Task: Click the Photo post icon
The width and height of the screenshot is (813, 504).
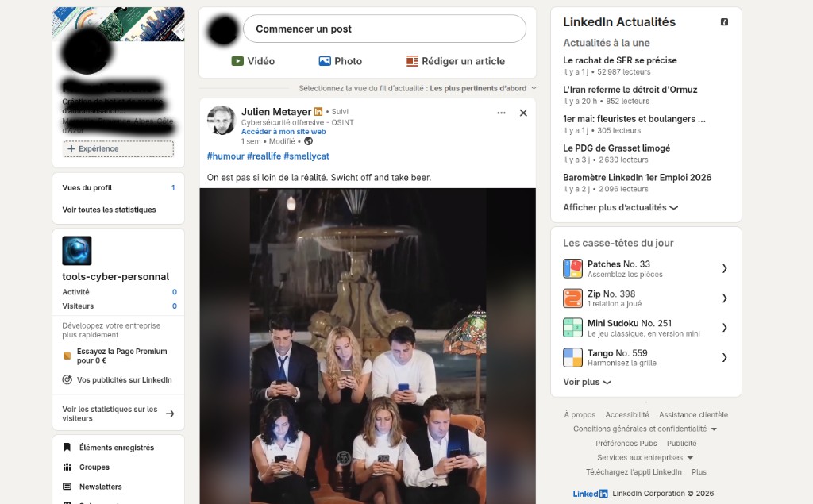Action: point(325,61)
